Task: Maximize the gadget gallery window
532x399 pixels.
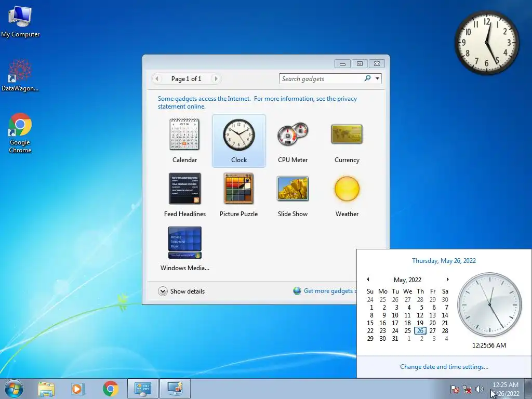Action: tap(360, 63)
